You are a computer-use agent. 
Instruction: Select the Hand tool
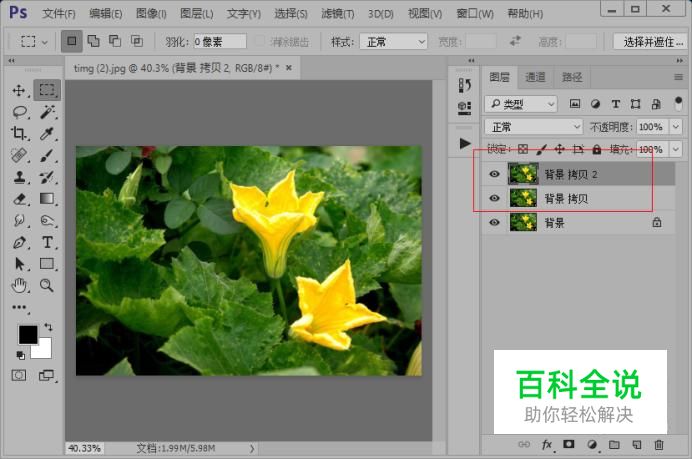point(19,285)
